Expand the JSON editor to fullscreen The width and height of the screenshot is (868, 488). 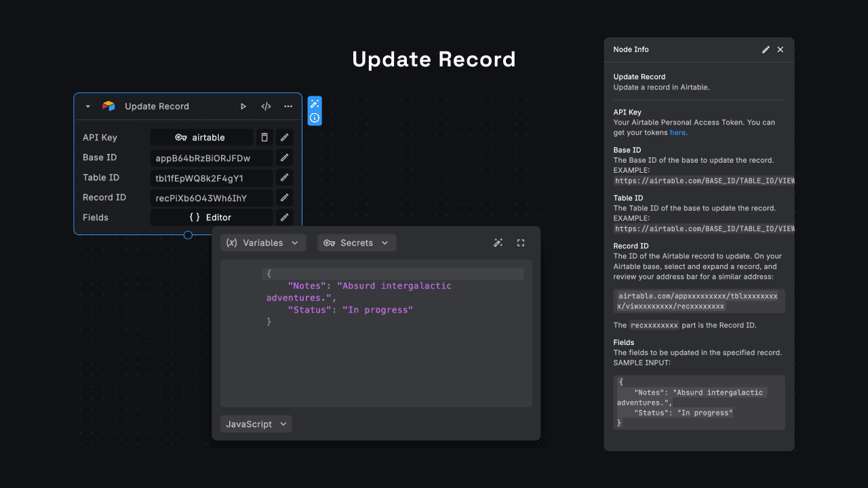[521, 243]
